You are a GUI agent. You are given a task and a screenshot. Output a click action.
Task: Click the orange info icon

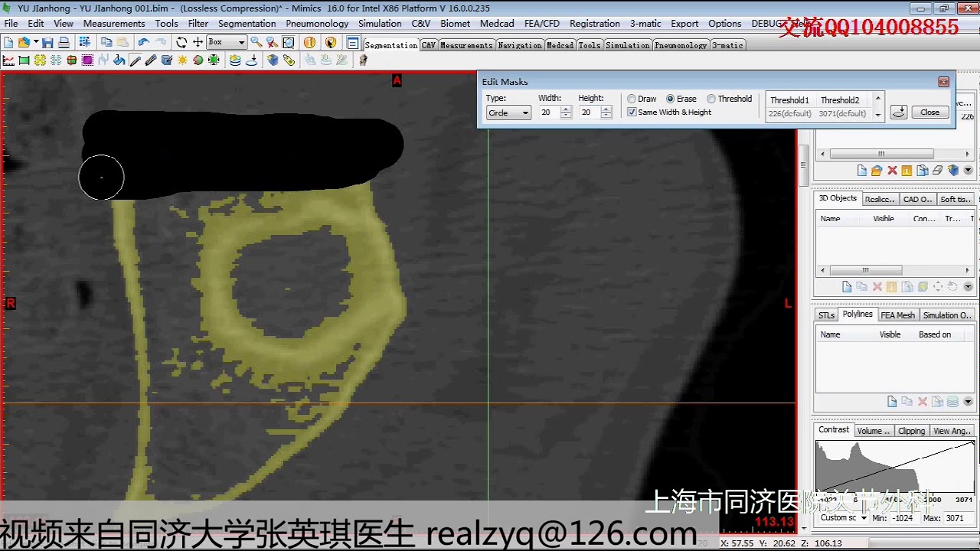pyautogui.click(x=309, y=42)
